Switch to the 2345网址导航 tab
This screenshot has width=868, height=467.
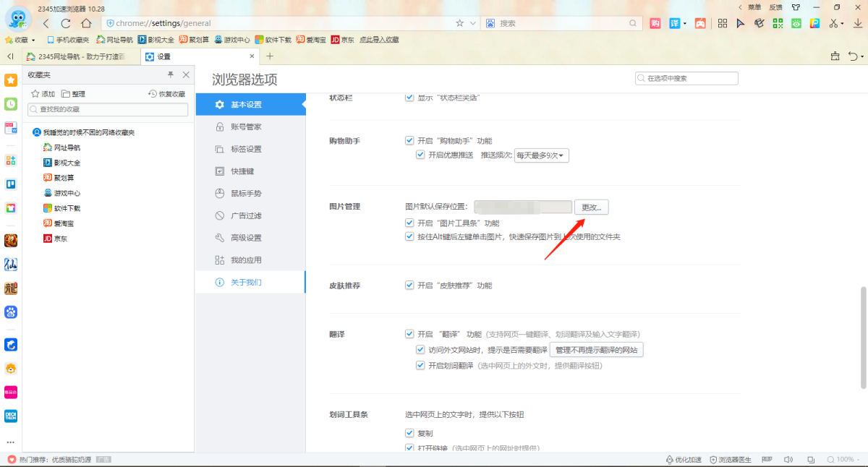pos(80,56)
